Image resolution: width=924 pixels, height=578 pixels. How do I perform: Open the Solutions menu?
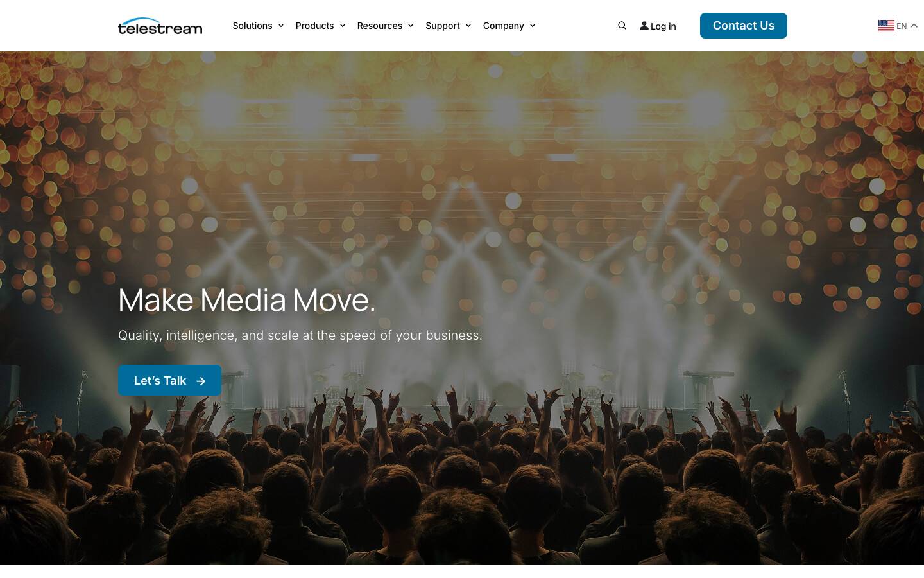coord(252,26)
